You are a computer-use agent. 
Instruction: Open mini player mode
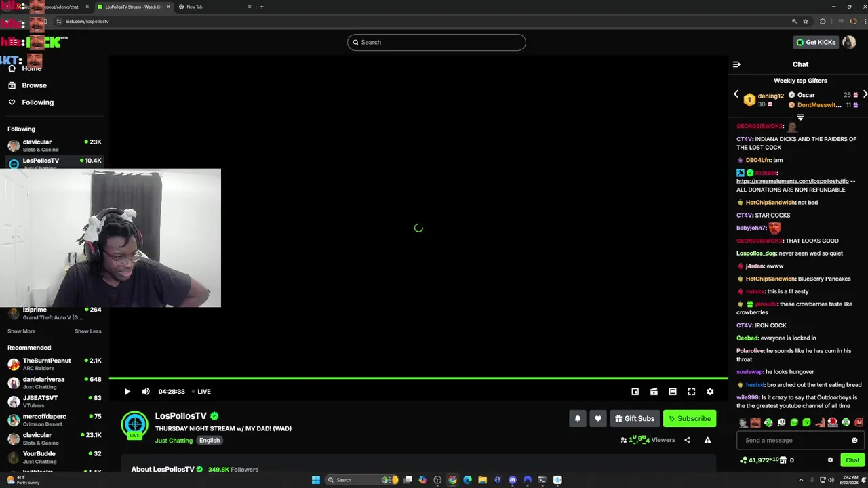(x=635, y=392)
